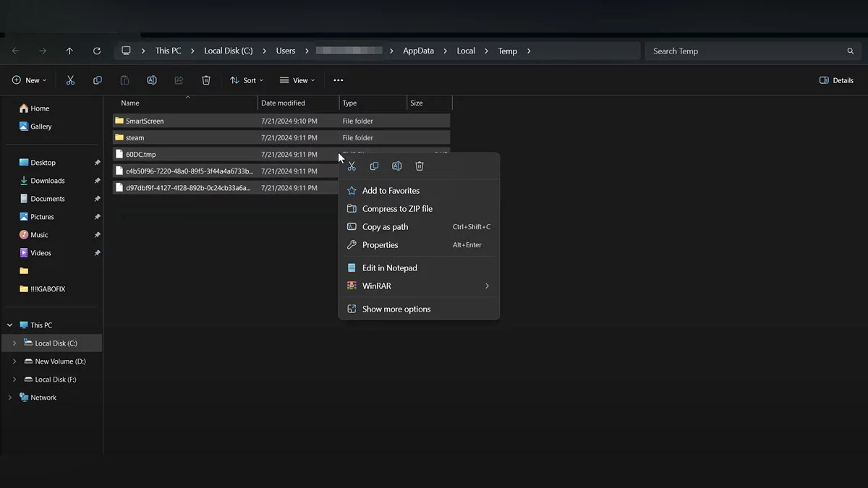
Task: Open the three-dot See more menu
Action: 338,80
